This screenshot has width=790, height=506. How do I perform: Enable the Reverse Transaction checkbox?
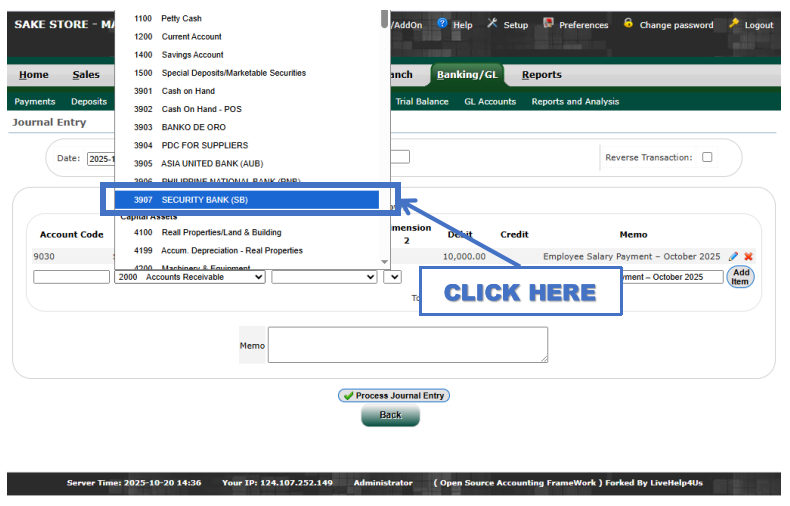707,157
